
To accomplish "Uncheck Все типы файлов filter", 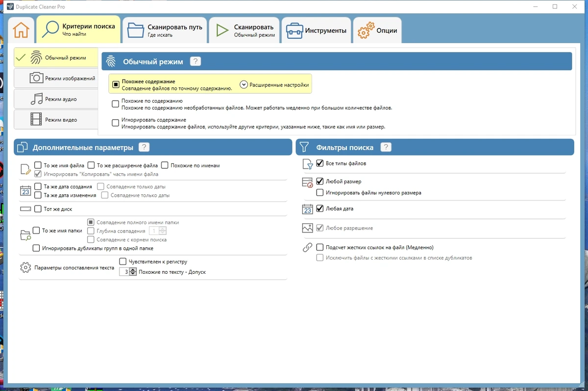I will point(320,163).
